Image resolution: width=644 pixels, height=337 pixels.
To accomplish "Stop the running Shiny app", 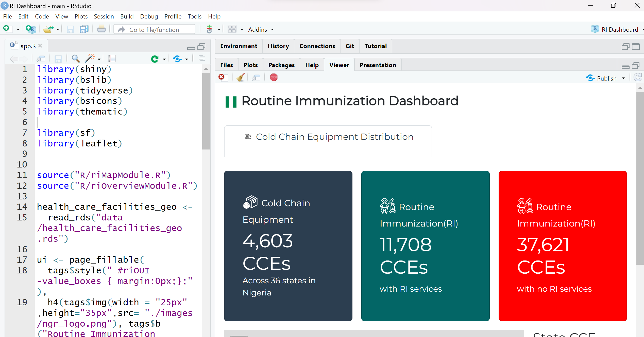I will click(274, 77).
